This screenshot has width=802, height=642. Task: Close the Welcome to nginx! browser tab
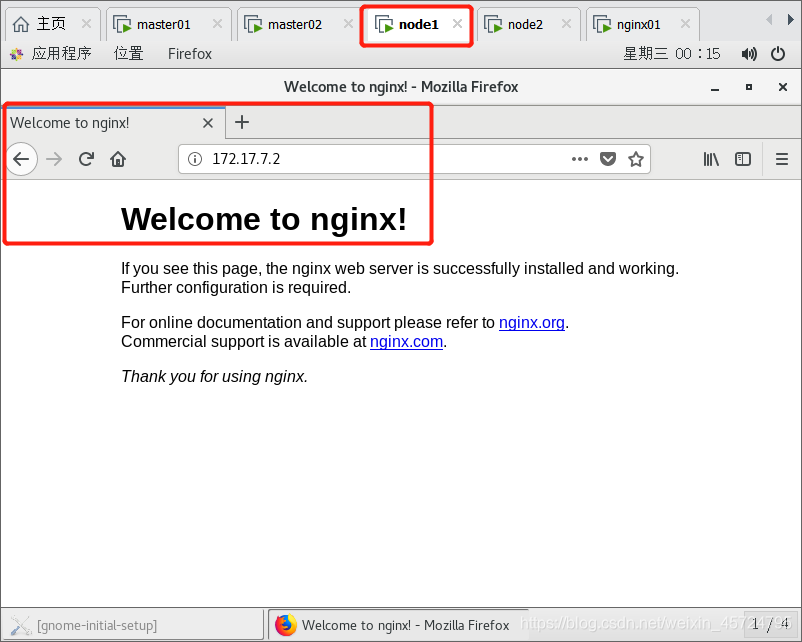click(x=208, y=123)
